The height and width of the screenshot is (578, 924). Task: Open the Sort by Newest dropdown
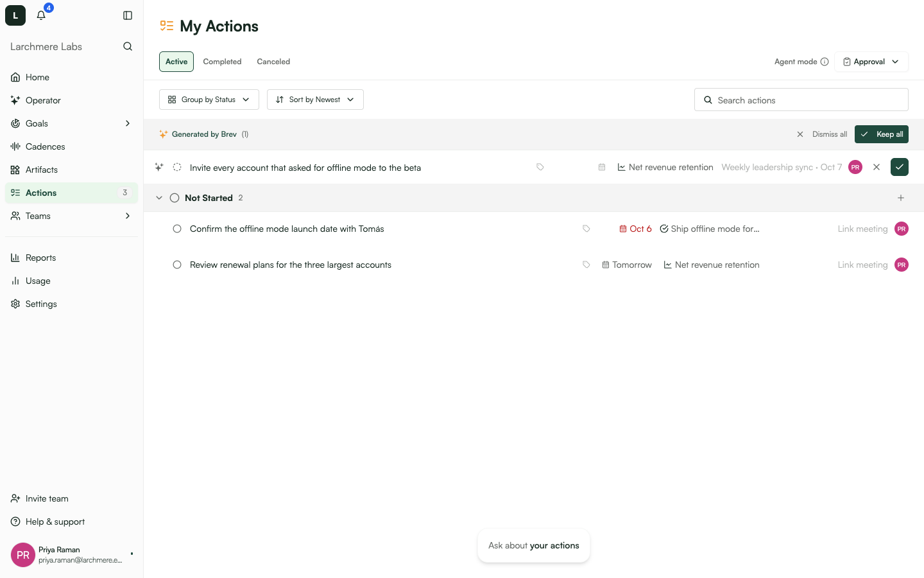[315, 100]
